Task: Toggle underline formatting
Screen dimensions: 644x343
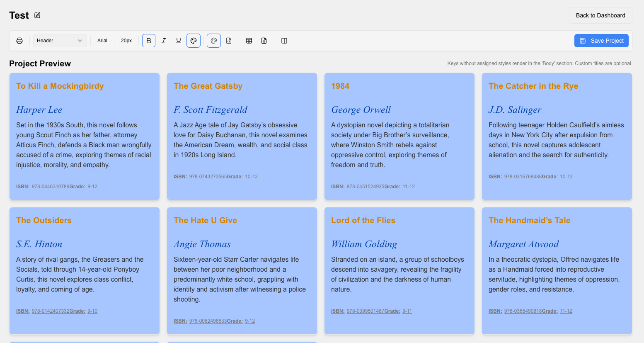Action: (x=178, y=40)
